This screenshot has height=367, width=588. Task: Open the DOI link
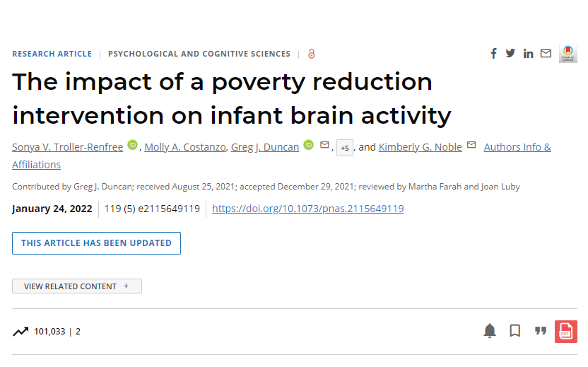tap(308, 209)
